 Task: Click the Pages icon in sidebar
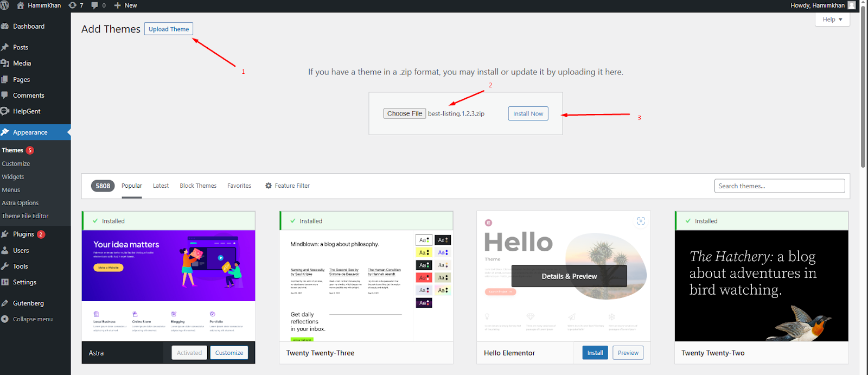coord(5,79)
